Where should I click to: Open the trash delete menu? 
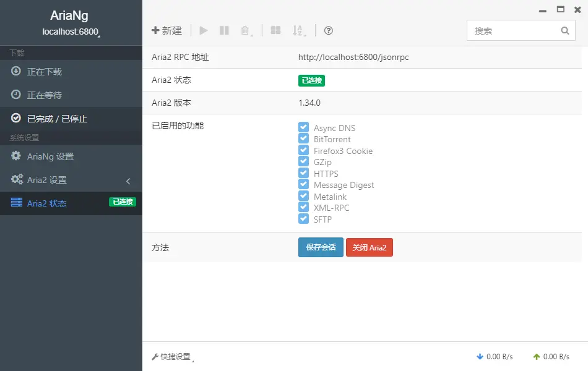(246, 30)
